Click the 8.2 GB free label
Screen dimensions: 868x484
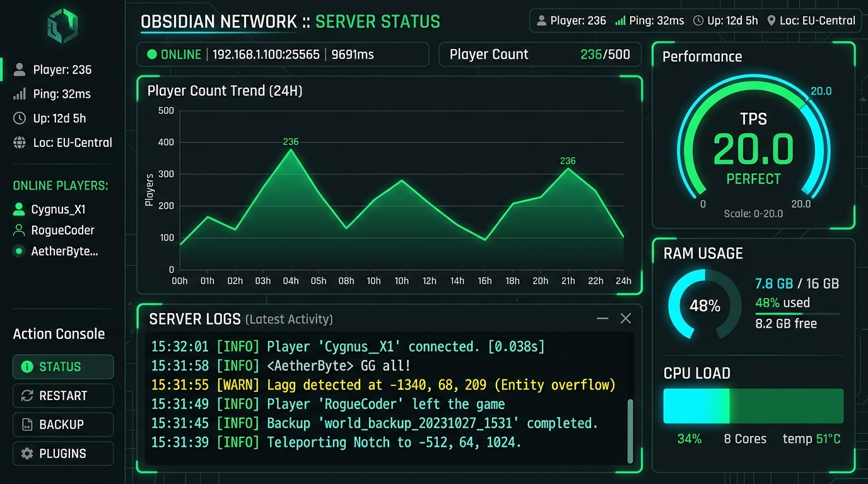(786, 324)
